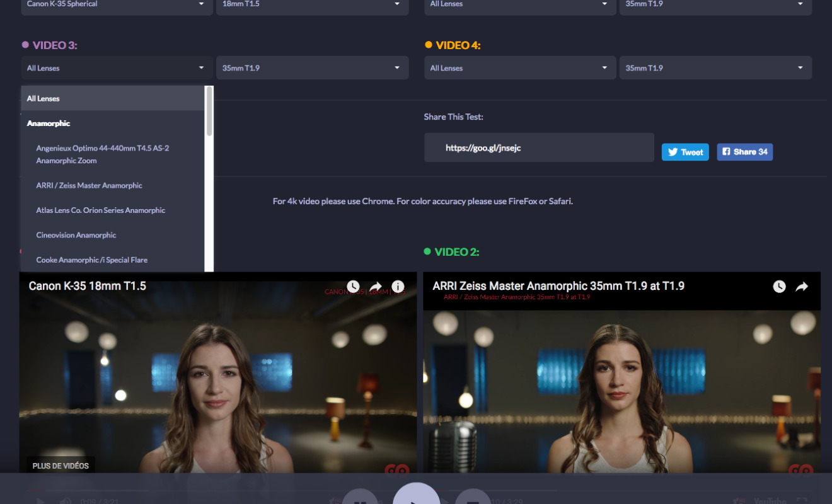The image size is (832, 504).
Task: Open Video 2 All Lenses dropdown
Action: coord(520,5)
